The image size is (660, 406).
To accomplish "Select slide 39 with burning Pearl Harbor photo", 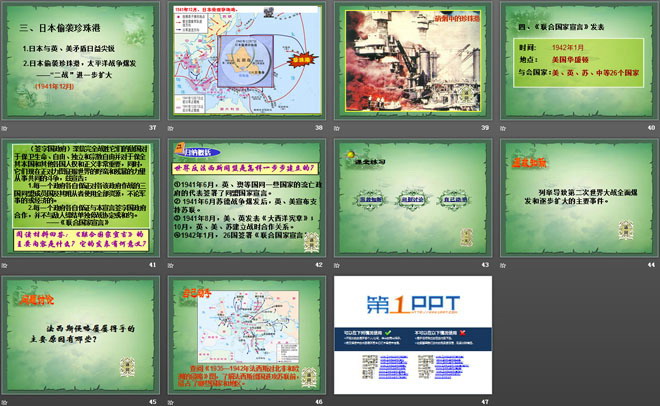I will 413,61.
